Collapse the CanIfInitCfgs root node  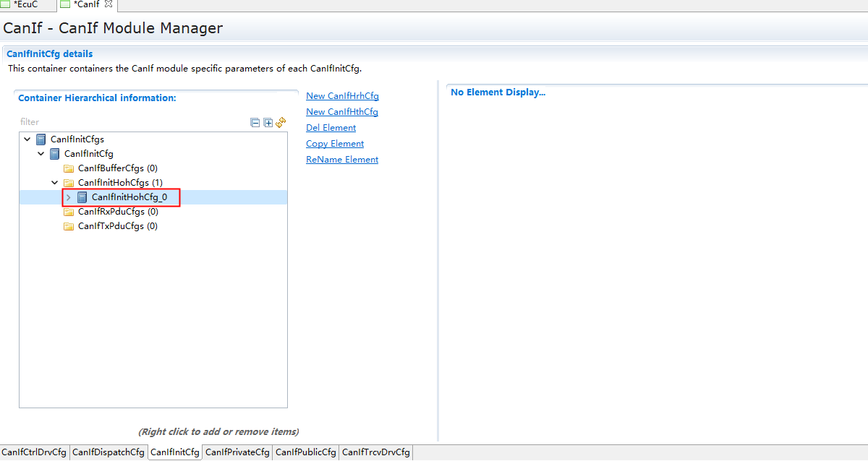tap(27, 139)
